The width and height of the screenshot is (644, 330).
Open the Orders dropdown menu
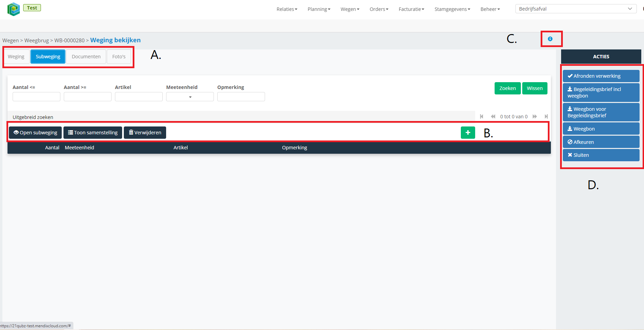(379, 9)
